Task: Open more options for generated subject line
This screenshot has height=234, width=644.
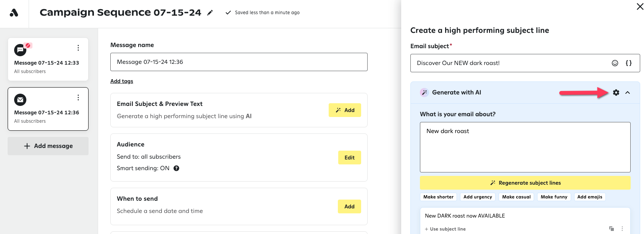Action: 622,229
